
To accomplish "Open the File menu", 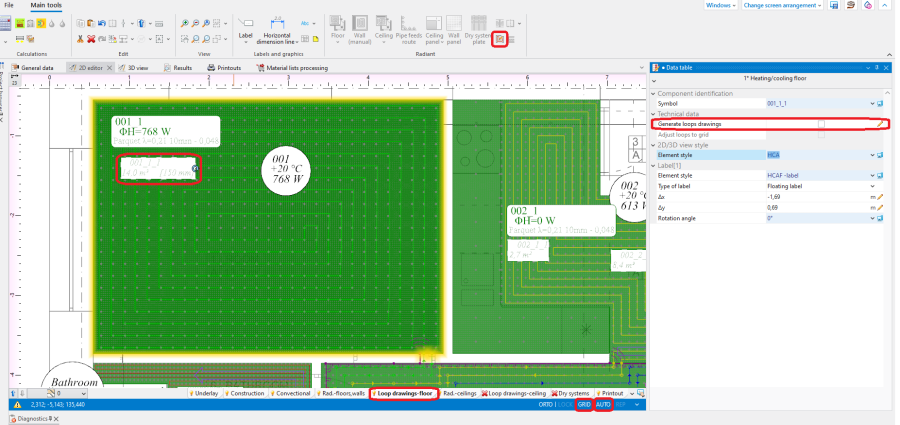I will click(x=9, y=5).
